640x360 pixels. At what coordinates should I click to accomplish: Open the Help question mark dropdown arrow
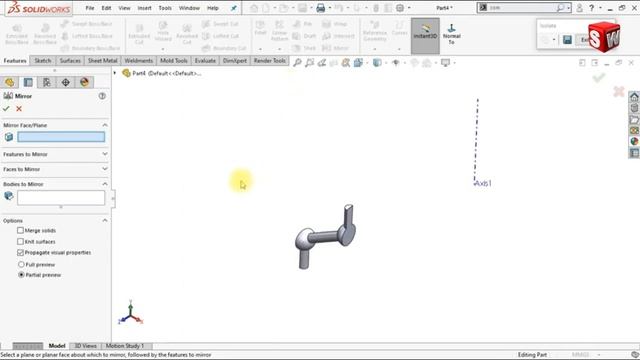[x=600, y=8]
